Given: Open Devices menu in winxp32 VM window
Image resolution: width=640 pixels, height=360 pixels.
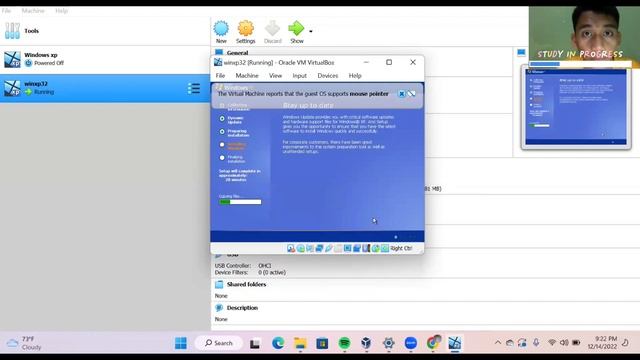Looking at the screenshot, I should pyautogui.click(x=328, y=76).
